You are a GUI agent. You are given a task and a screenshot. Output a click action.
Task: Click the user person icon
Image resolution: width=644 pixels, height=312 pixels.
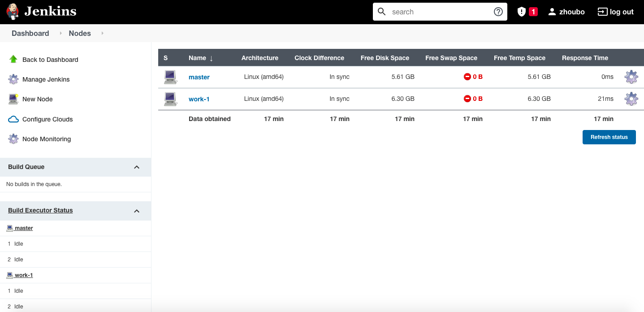coord(552,12)
